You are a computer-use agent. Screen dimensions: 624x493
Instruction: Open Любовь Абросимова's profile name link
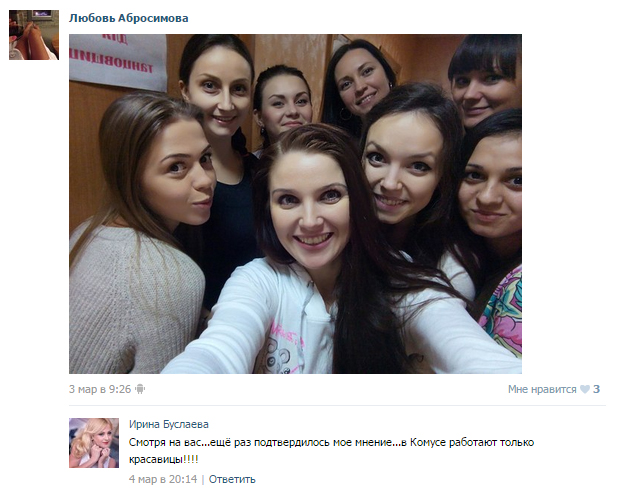[x=129, y=18]
